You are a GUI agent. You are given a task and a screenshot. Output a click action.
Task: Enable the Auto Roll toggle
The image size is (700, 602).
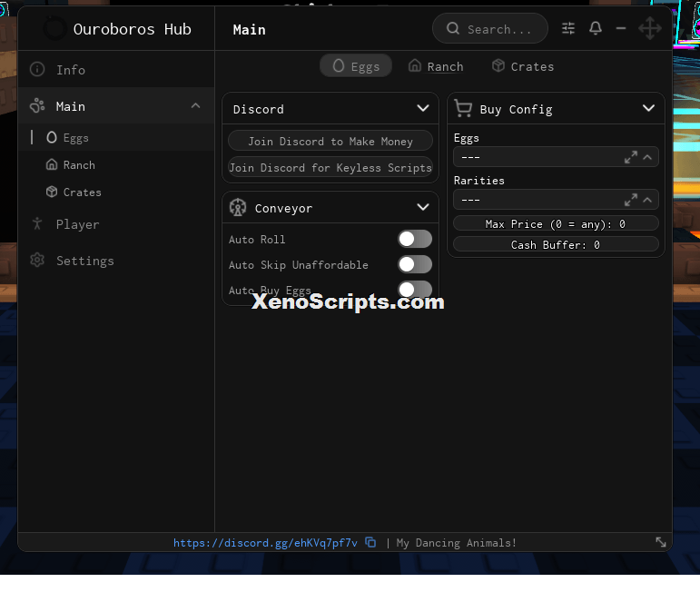click(415, 239)
